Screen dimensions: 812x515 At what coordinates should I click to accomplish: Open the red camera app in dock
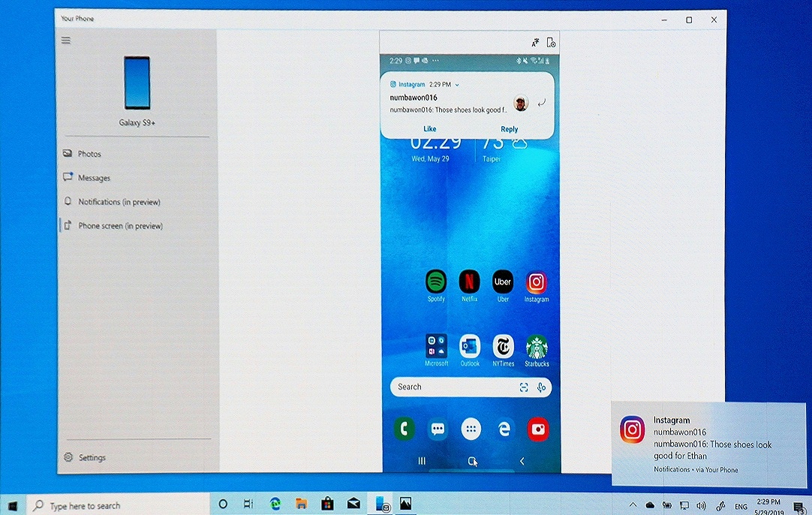pyautogui.click(x=538, y=429)
